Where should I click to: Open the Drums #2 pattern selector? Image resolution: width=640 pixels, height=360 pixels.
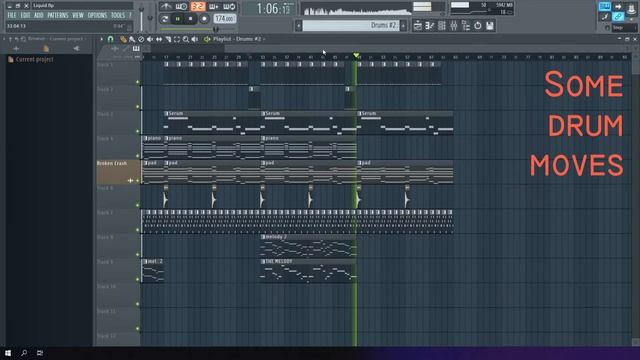point(350,26)
